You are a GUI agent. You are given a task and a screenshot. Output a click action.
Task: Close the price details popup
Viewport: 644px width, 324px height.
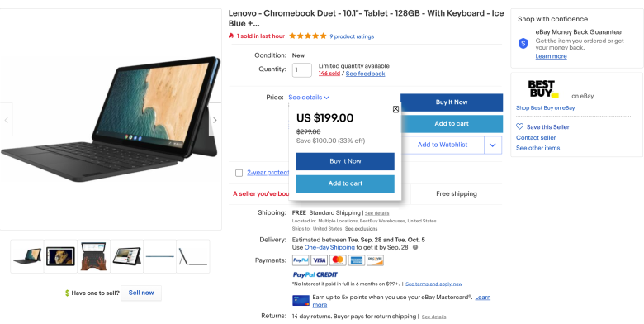point(395,109)
